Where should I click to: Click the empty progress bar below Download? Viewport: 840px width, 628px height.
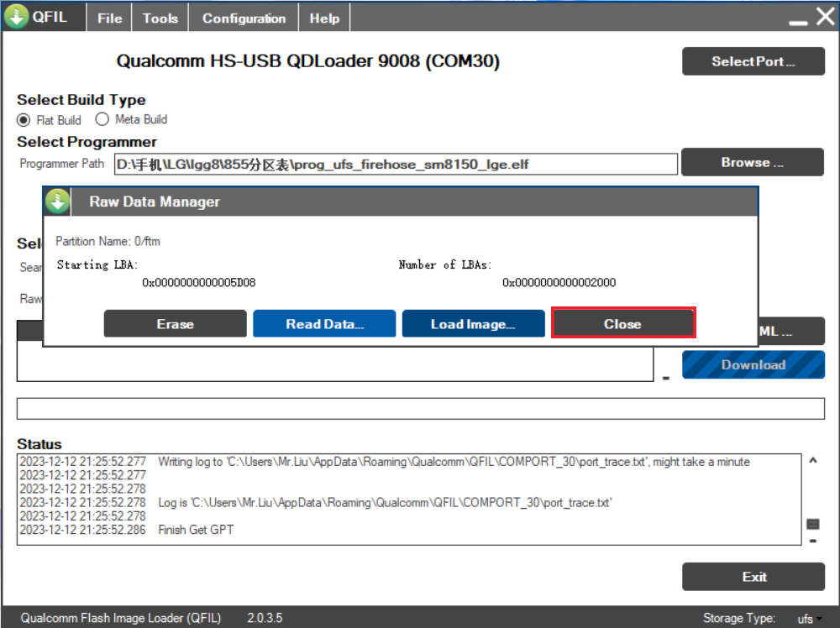point(420,408)
